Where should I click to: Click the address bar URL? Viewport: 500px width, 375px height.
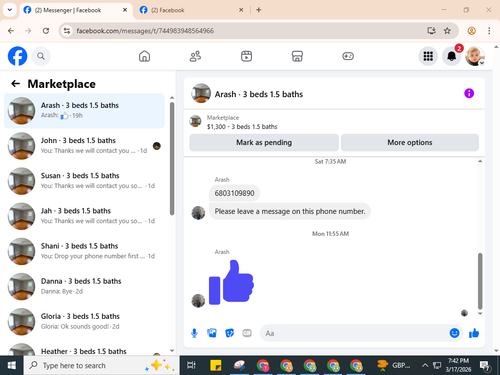(x=145, y=31)
